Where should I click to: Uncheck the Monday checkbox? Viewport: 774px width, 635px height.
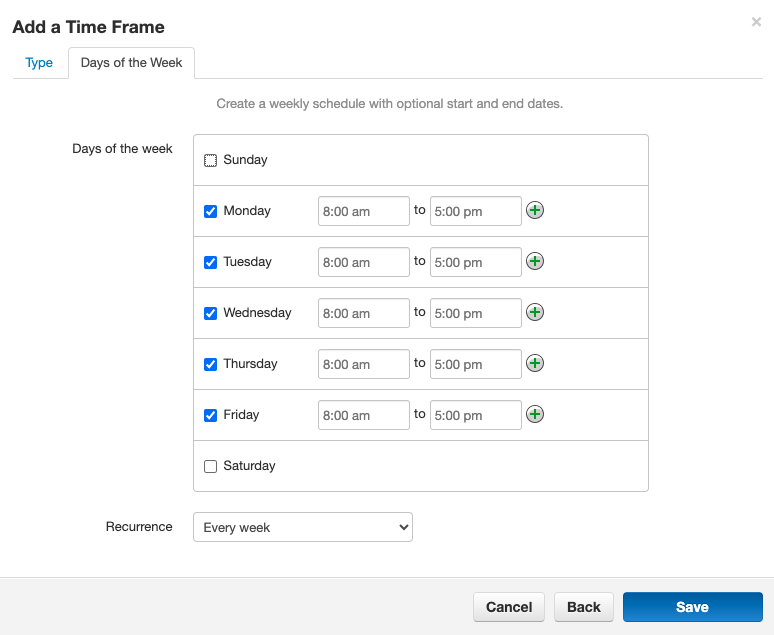tap(210, 211)
